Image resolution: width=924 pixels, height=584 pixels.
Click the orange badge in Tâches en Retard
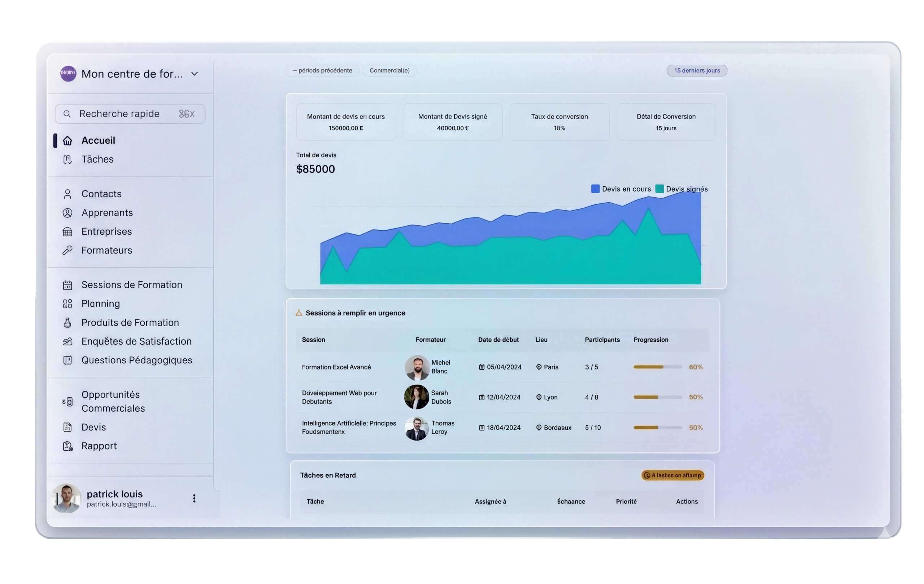click(x=672, y=475)
